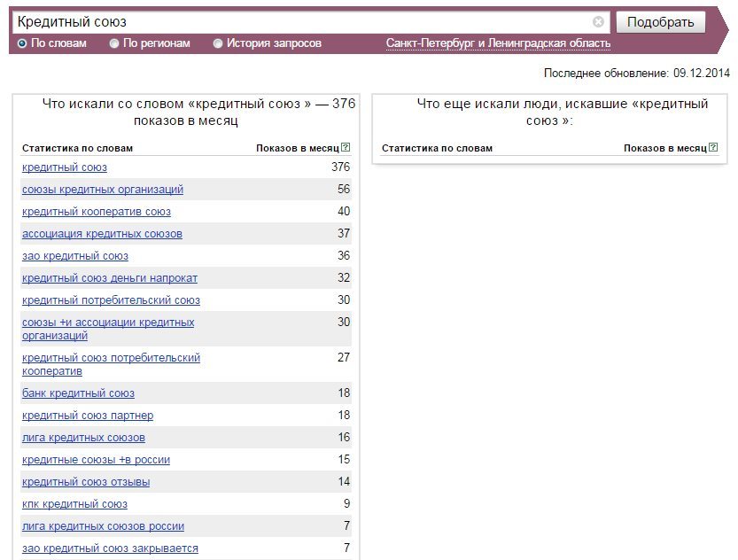This screenshot has height=560, width=738.
Task: Click the value 9 for 'кпк кредитный союз'
Action: 347,503
